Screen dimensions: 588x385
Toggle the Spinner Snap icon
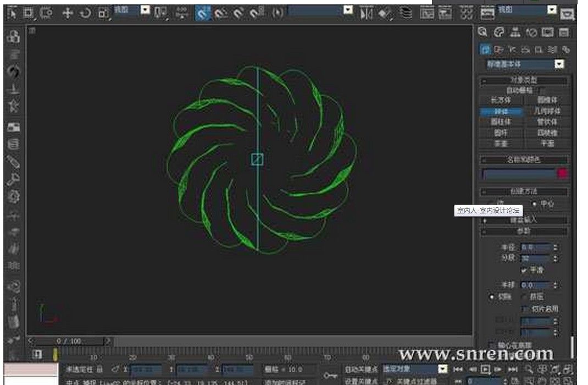257,13
